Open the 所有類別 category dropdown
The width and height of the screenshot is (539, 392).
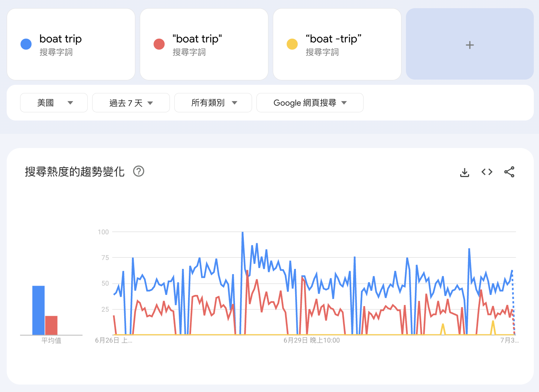213,103
